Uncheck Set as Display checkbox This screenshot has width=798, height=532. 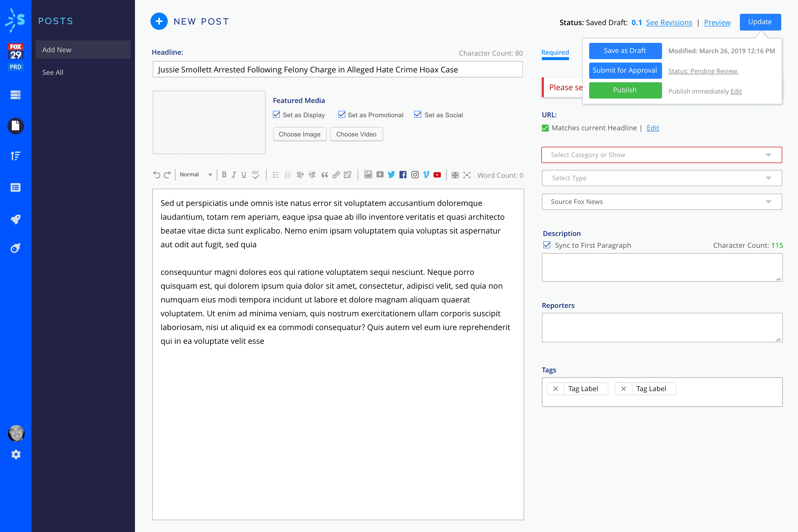(277, 115)
